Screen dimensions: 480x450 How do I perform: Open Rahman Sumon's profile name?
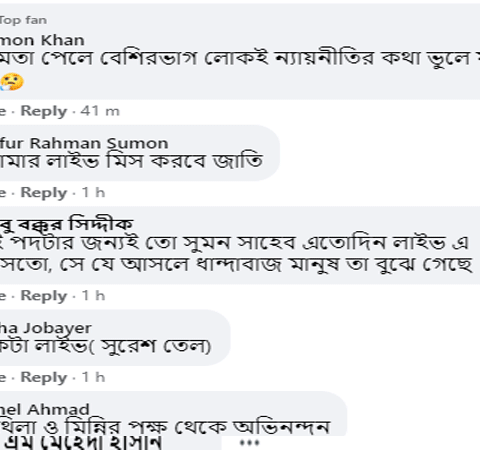pos(84,143)
